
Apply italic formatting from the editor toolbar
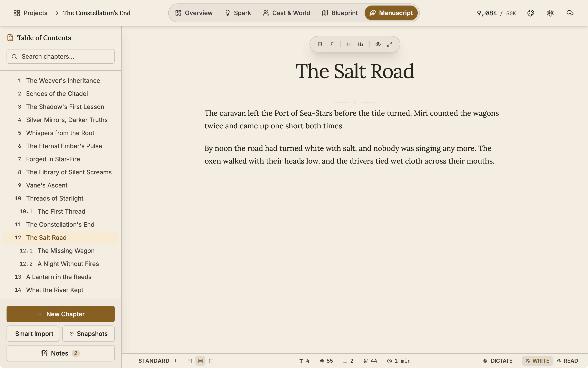(331, 44)
